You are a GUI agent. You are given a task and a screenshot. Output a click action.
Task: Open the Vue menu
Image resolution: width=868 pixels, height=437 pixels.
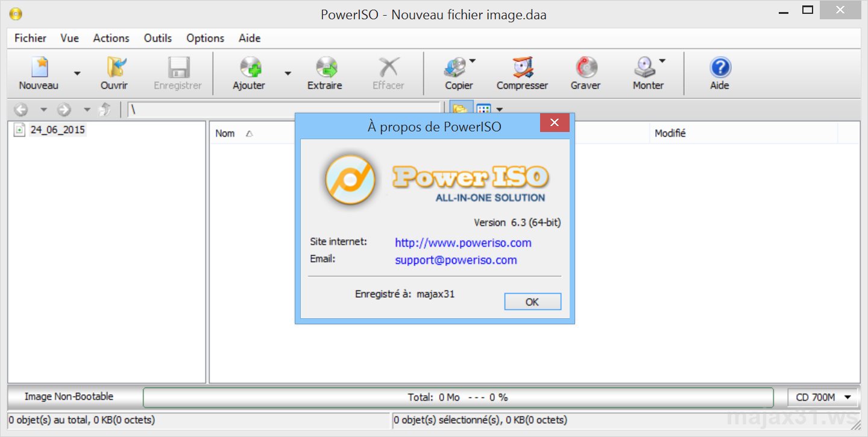(x=70, y=38)
